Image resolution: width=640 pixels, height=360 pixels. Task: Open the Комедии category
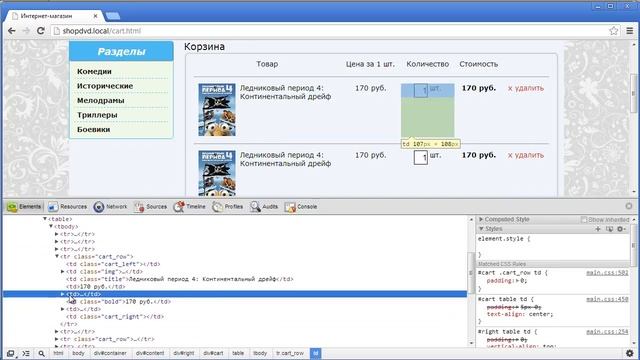(x=94, y=71)
